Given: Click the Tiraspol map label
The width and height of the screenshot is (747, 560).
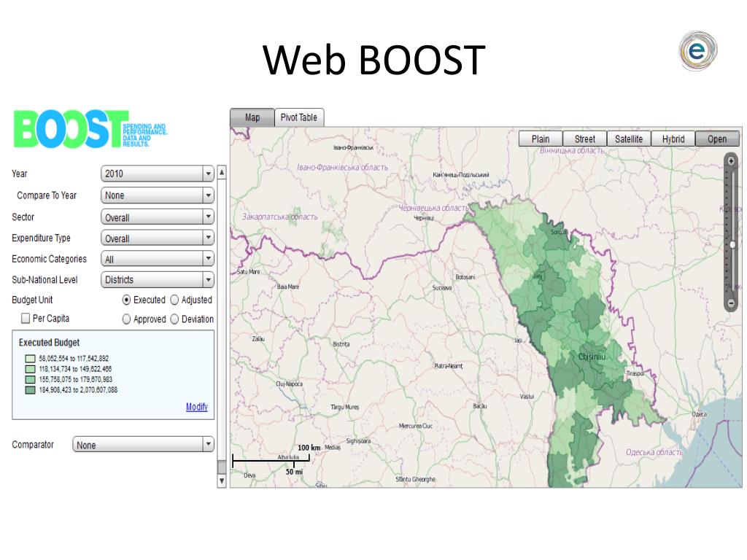Looking at the screenshot, I should (x=635, y=373).
